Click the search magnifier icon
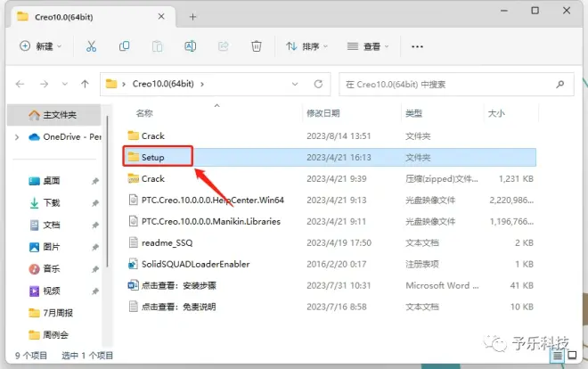The image size is (588, 369). 559,85
